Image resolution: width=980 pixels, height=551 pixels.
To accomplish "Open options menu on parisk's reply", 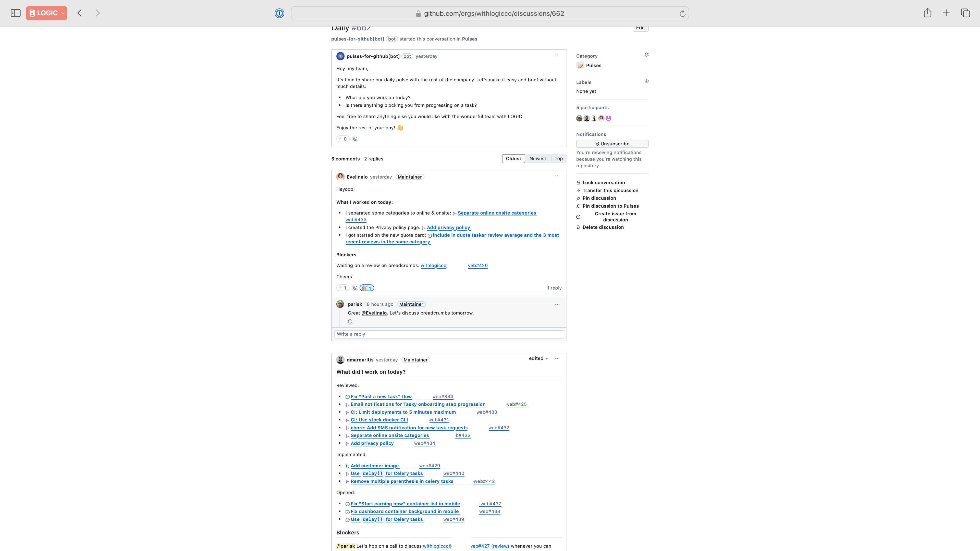I will tap(557, 304).
